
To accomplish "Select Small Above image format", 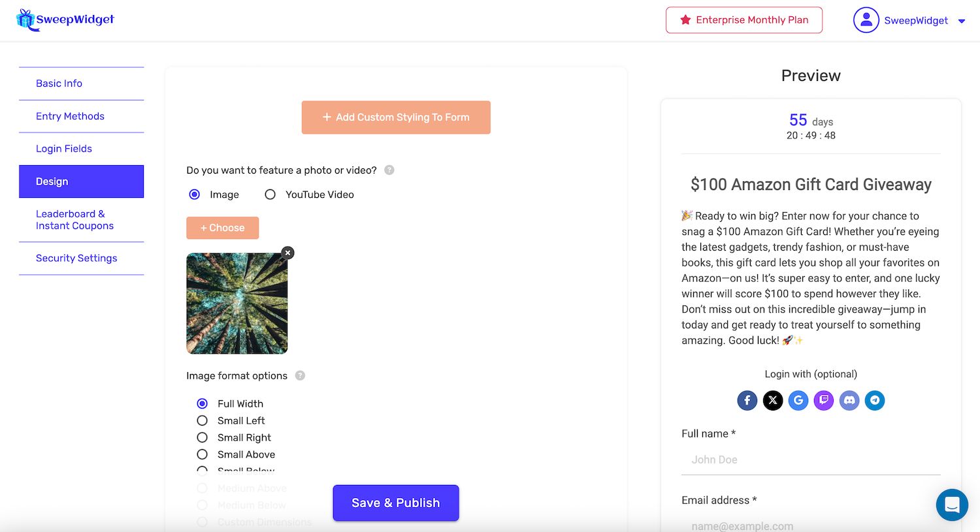I will click(x=202, y=454).
